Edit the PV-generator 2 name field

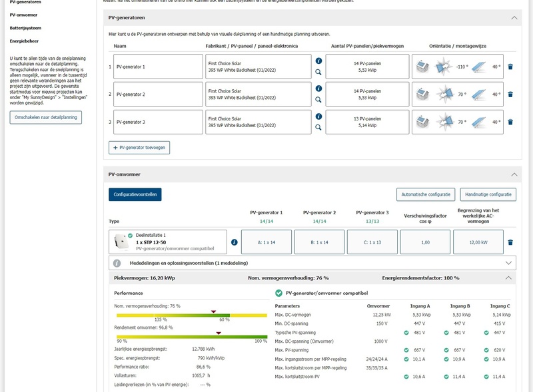click(x=158, y=95)
